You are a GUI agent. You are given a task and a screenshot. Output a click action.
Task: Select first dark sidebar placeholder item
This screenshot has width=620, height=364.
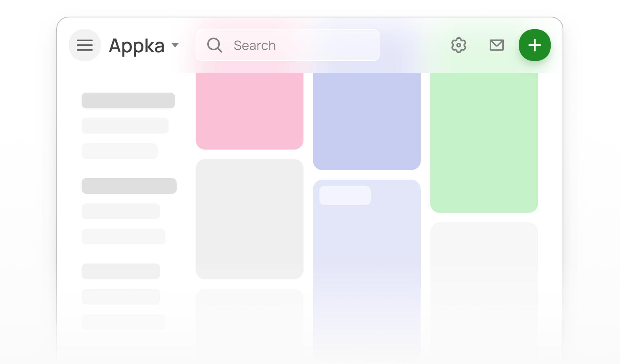click(x=128, y=100)
